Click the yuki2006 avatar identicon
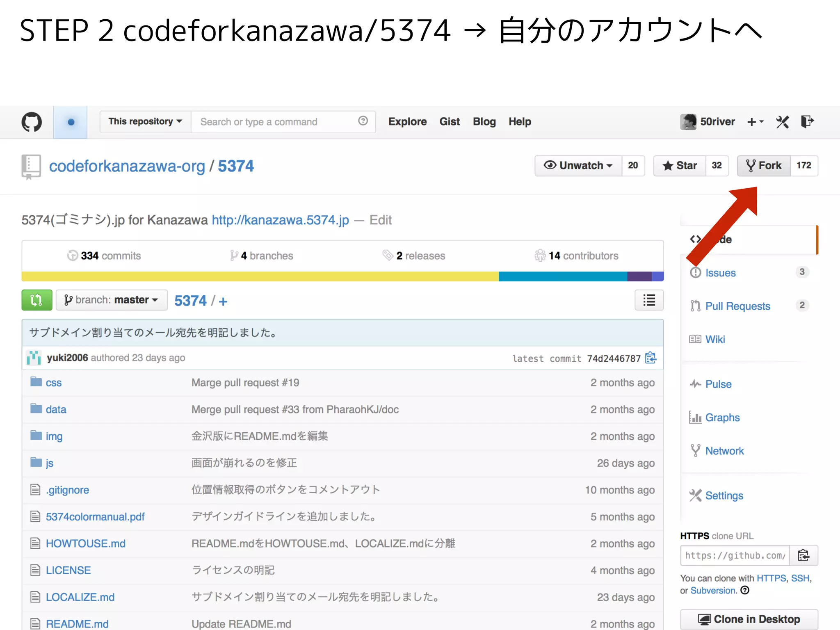Viewport: 840px width, 630px height. (x=34, y=358)
